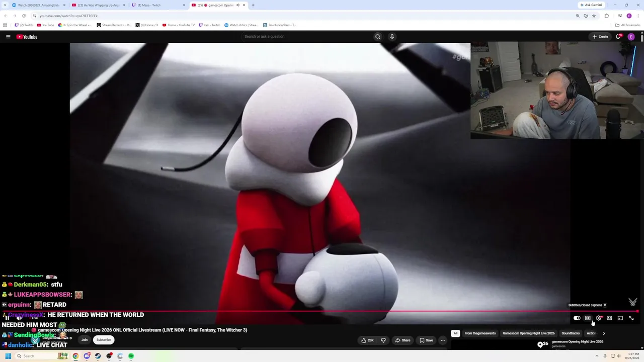This screenshot has width=644, height=362.
Task: Start voice search with the microphone icon
Action: pyautogui.click(x=392, y=37)
